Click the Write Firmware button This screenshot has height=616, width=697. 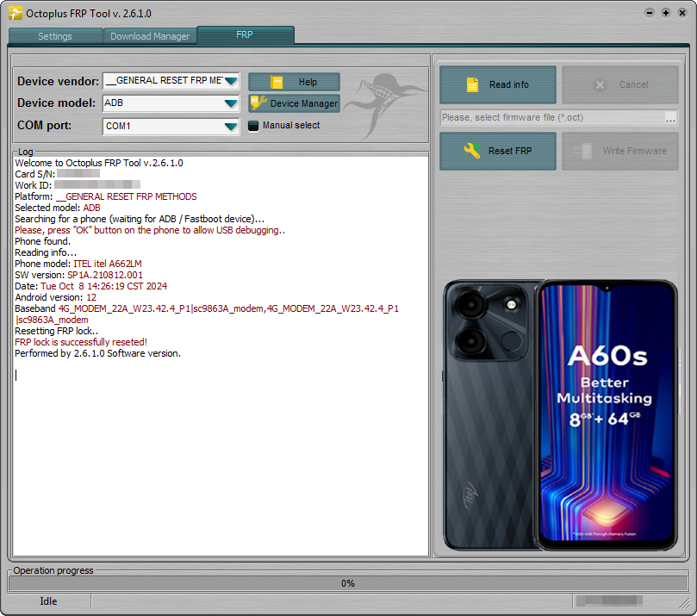pyautogui.click(x=620, y=151)
